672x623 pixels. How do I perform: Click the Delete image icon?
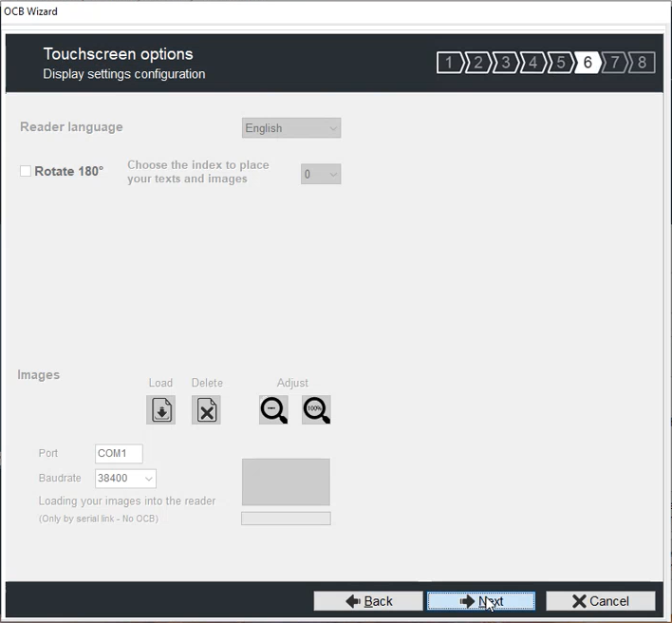point(206,409)
